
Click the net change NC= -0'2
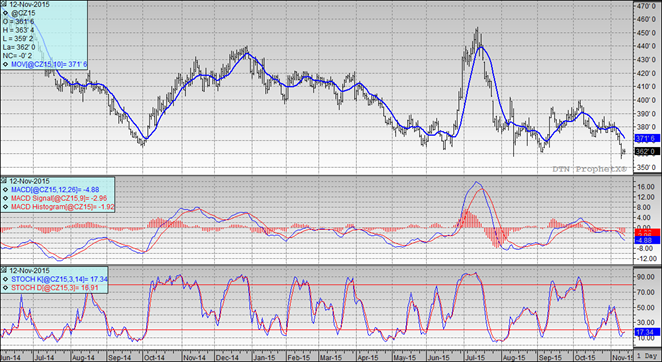16,56
